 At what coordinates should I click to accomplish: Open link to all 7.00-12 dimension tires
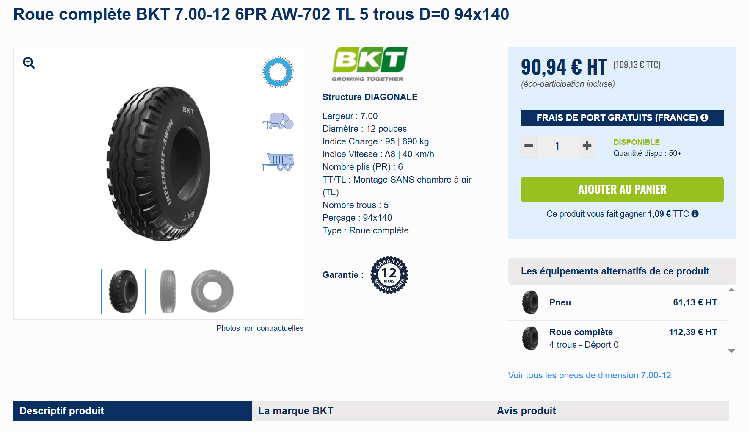point(589,375)
